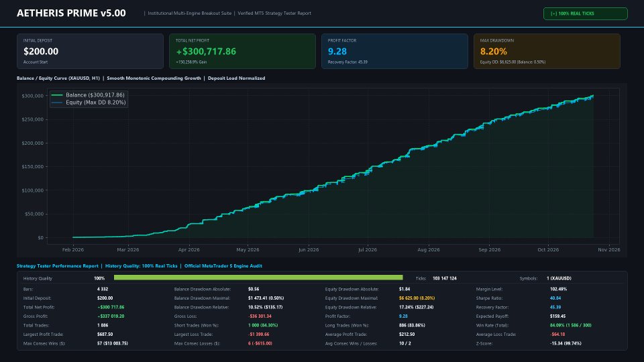Click Balance Drawdown Absolute value $0.56
This screenshot has width=644, height=362.
(254, 289)
